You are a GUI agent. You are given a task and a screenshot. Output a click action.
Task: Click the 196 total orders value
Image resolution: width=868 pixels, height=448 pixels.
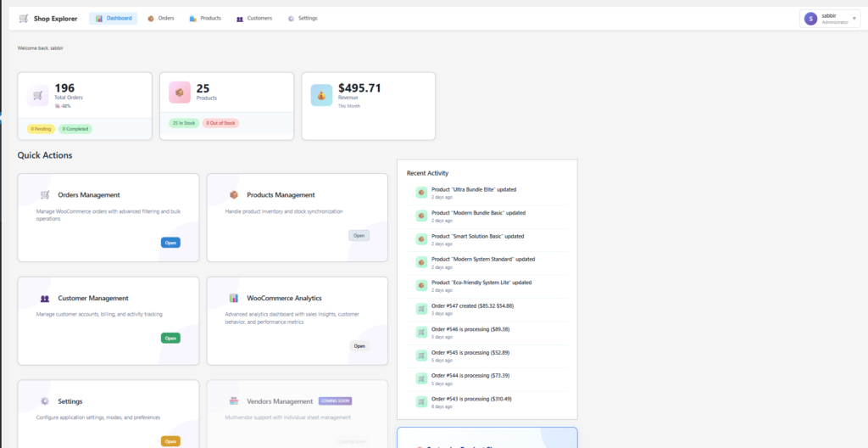[x=64, y=88]
